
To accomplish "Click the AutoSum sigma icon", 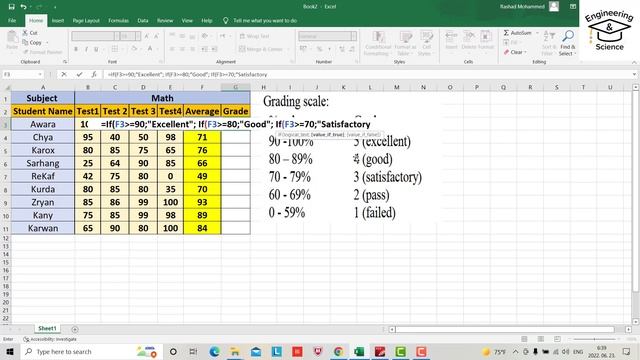I will (506, 33).
